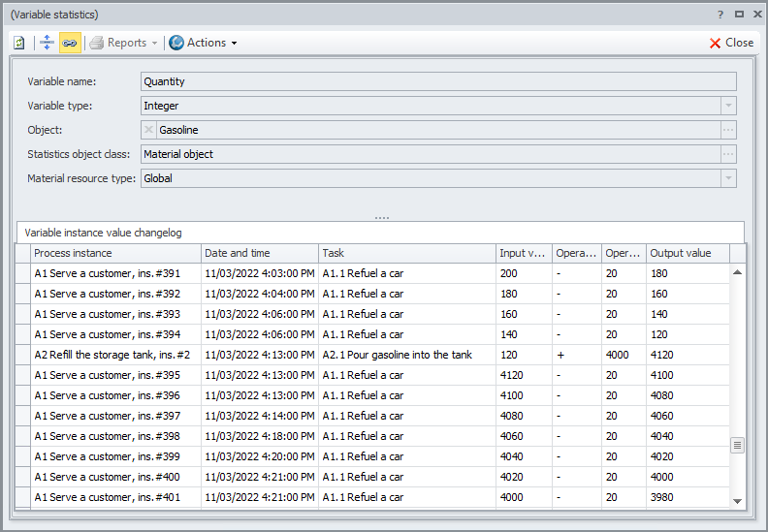Select row 'A1 Serve a customer, ins.#398'

point(372,436)
